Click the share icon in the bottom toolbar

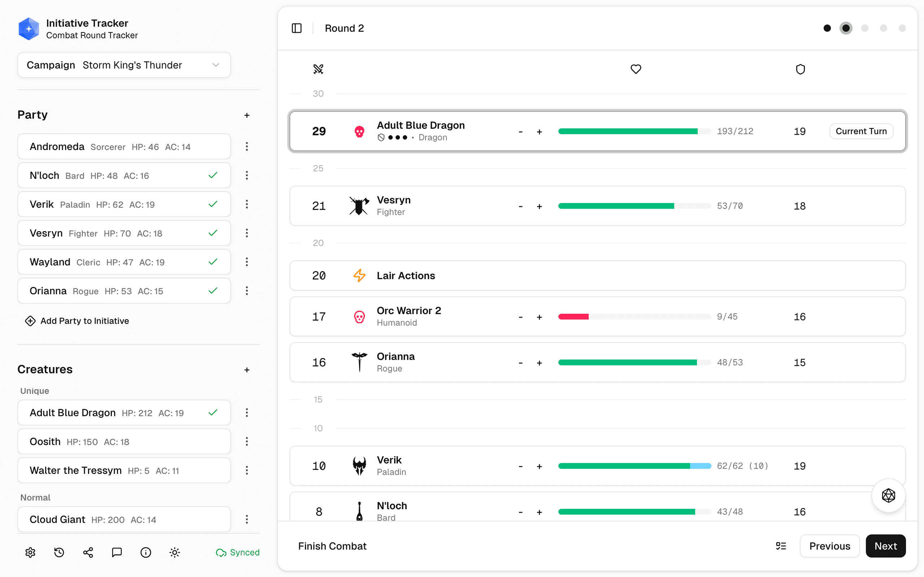pos(88,552)
